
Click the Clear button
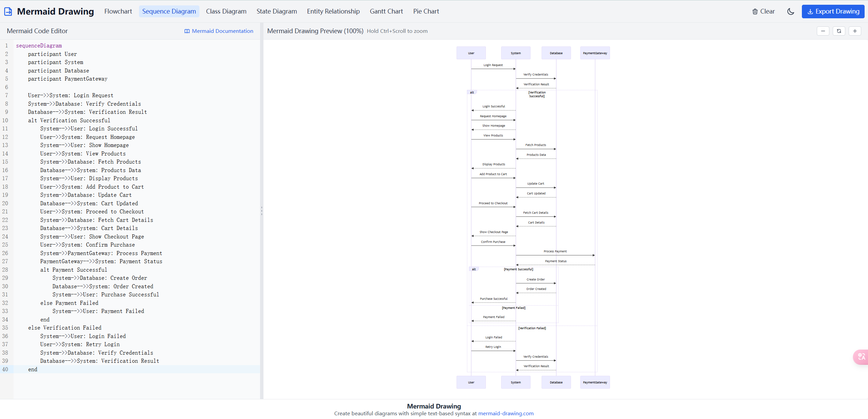tap(764, 12)
